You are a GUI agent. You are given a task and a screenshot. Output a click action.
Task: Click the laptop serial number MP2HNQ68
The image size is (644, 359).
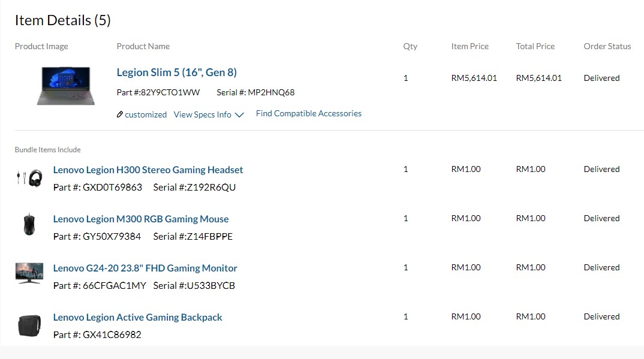pyautogui.click(x=271, y=92)
